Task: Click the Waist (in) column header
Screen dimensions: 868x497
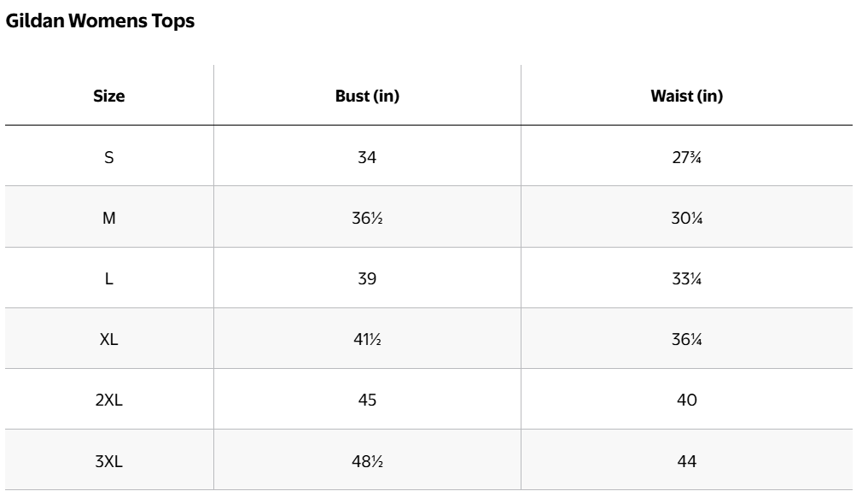Action: coord(686,96)
